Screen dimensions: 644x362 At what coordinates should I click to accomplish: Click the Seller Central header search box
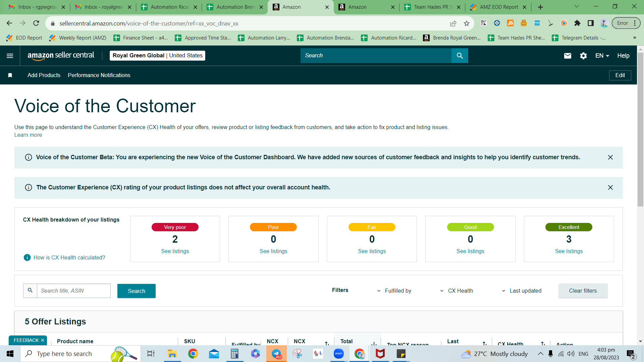click(x=376, y=56)
